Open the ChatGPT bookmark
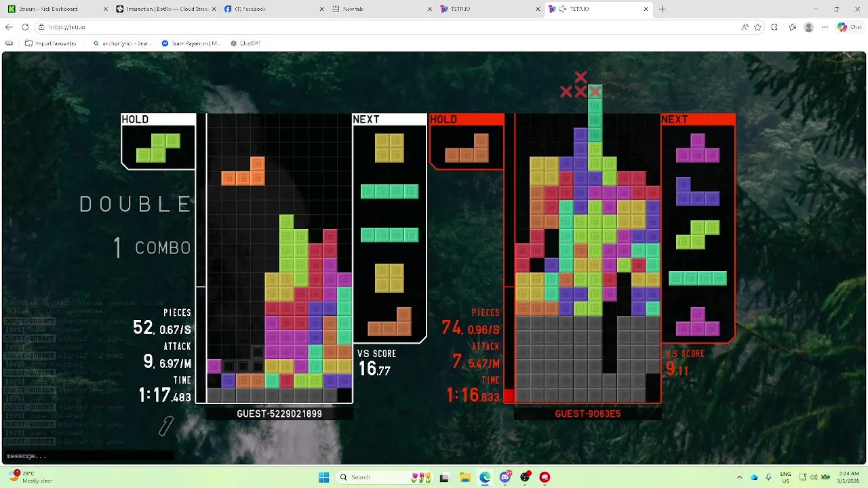 (x=245, y=43)
